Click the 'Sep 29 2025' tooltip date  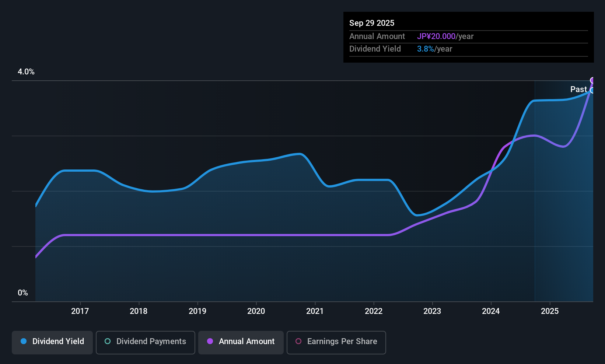[372, 23]
